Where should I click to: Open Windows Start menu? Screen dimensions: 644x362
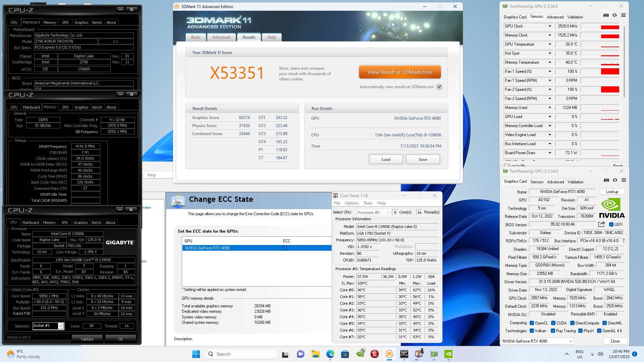(x=196, y=354)
